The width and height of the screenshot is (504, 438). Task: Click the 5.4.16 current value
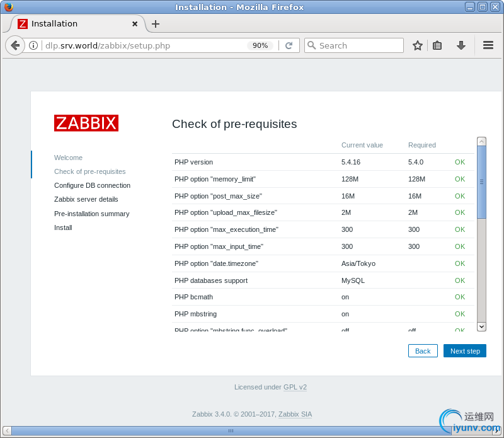pos(351,162)
